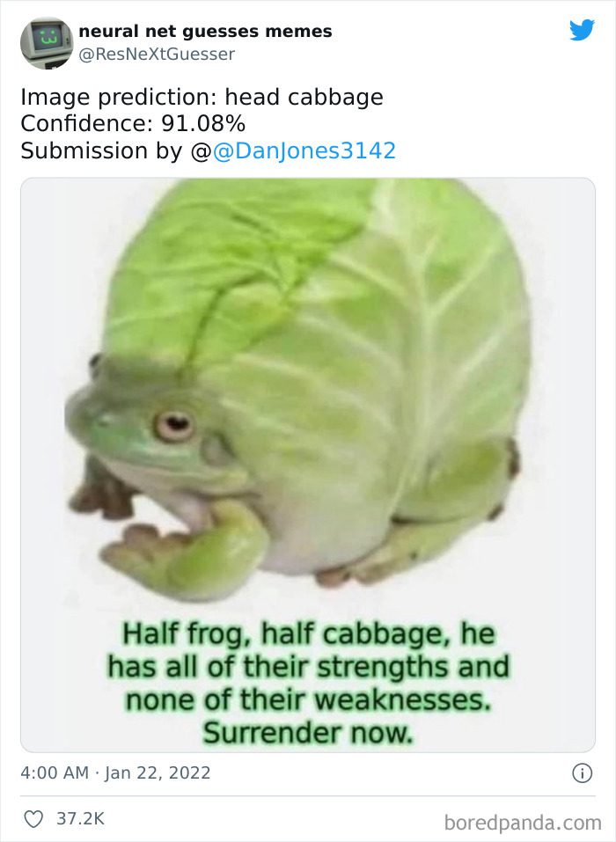Viewport: 616px width, 842px height.
Task: Click the 'Half frog, half cabbage' caption line
Action: tap(307, 633)
